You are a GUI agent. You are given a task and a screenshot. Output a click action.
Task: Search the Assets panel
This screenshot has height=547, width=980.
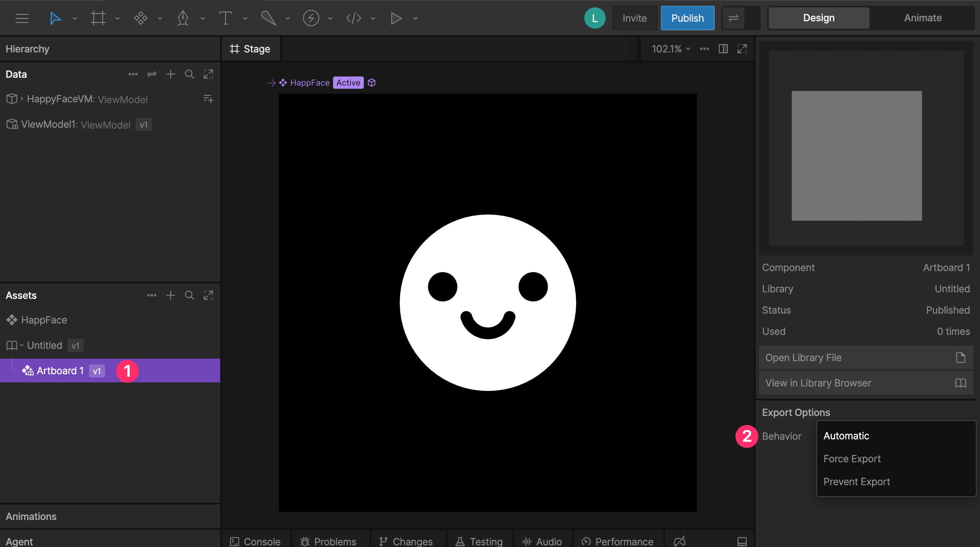tap(189, 295)
